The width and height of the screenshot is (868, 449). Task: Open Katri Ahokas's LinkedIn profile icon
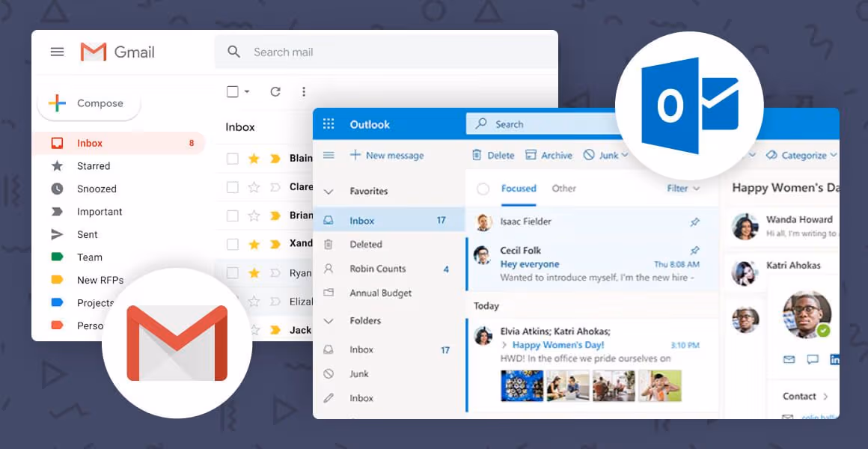tap(836, 359)
